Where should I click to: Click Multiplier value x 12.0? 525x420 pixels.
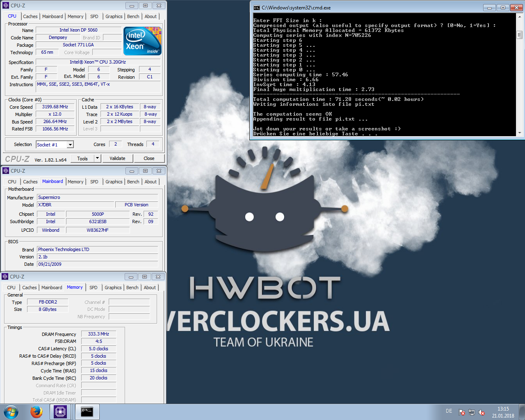(55, 114)
